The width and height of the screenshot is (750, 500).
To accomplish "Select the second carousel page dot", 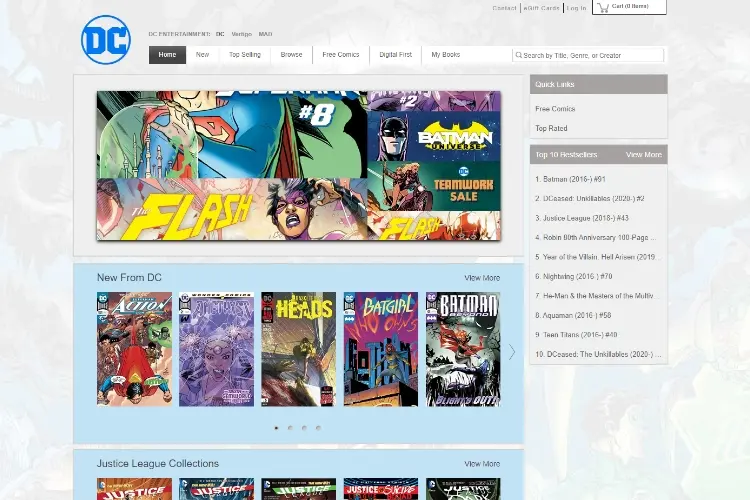I will pyautogui.click(x=290, y=428).
